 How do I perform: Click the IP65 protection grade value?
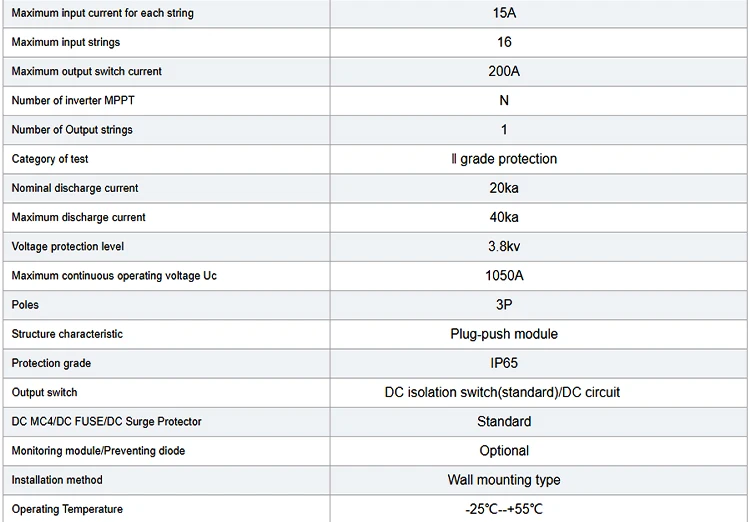click(504, 363)
